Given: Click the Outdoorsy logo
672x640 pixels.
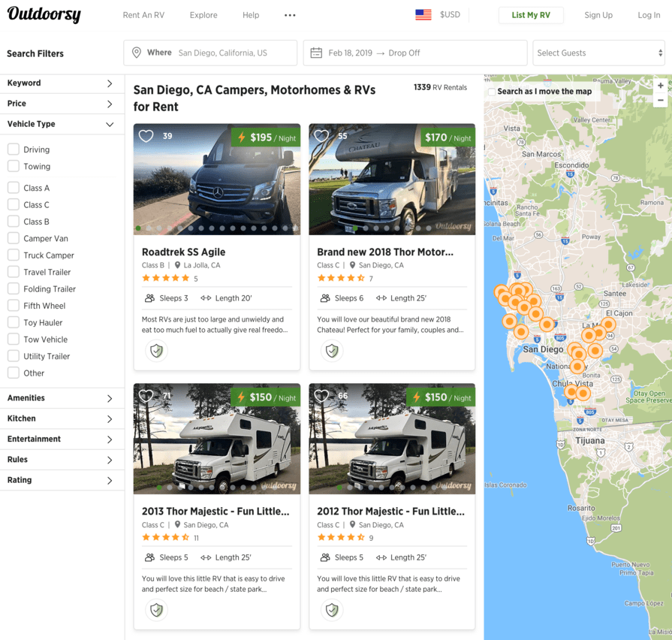Looking at the screenshot, I should [44, 14].
